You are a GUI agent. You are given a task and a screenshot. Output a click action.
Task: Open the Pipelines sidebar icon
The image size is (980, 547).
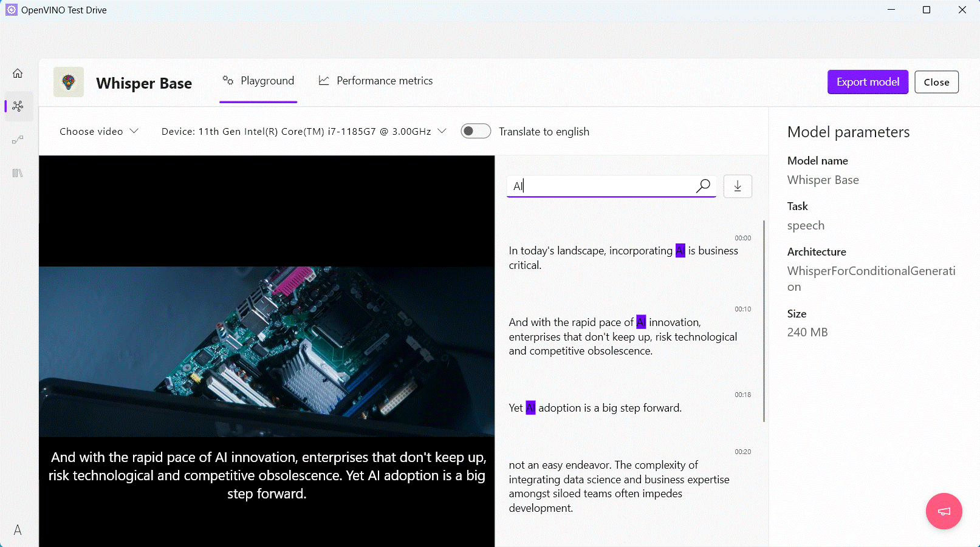(18, 140)
